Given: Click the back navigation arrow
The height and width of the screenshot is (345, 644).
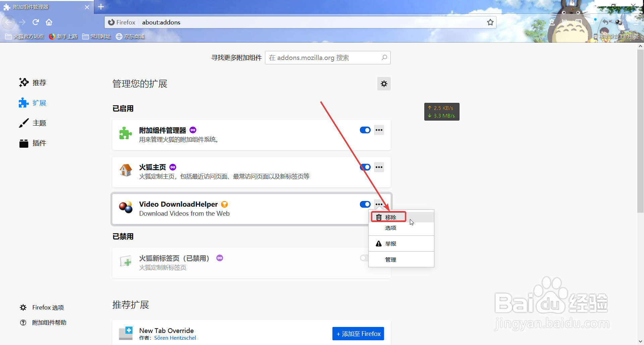Looking at the screenshot, I should (8, 22).
